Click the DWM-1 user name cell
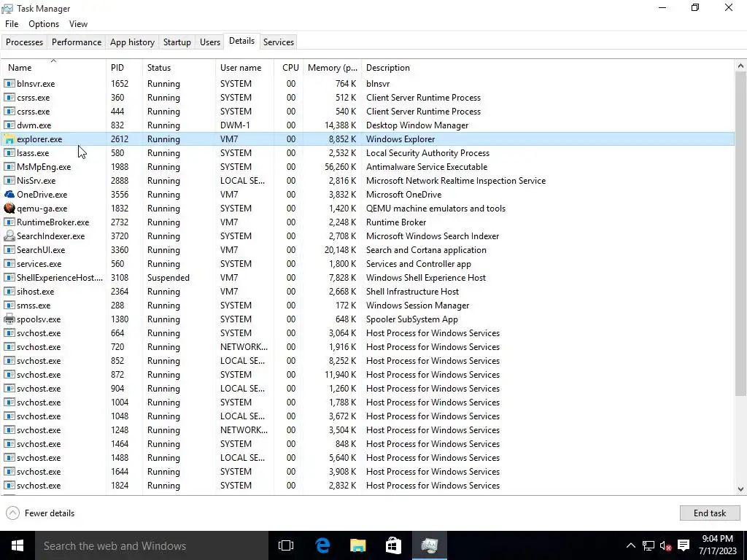The image size is (747, 560). [235, 125]
